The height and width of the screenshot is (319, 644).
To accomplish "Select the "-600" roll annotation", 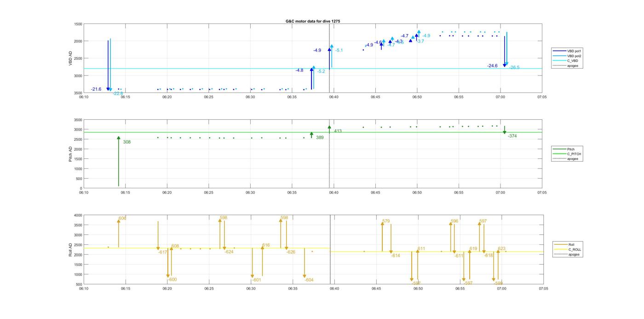I will pos(172,280).
